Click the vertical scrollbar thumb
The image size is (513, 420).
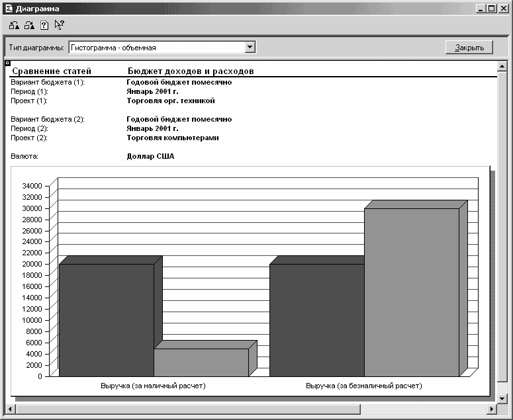tap(502, 226)
